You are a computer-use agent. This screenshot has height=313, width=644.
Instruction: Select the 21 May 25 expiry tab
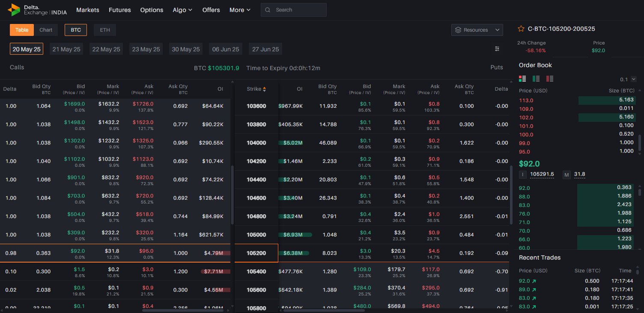[66, 49]
